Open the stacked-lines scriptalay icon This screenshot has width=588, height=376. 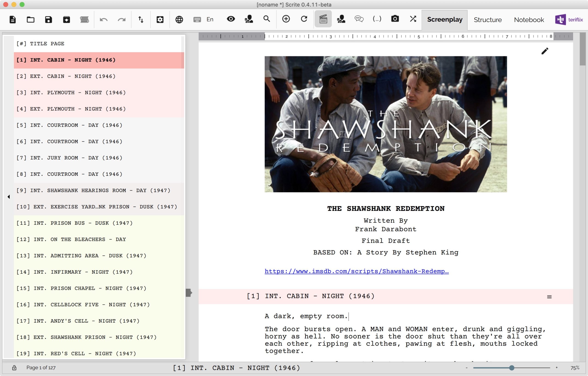(x=85, y=19)
